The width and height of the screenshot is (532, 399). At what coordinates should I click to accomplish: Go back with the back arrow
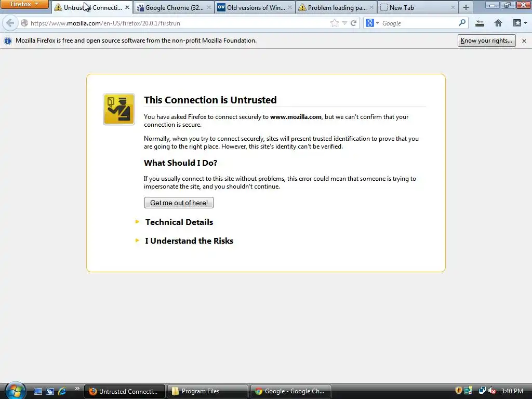tap(10, 23)
